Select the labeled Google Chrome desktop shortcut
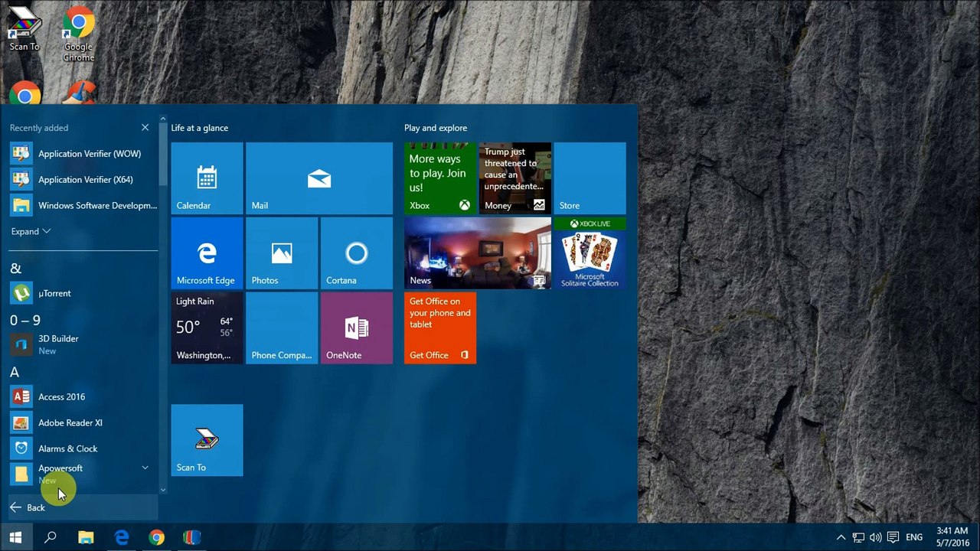The image size is (980, 551). (x=78, y=34)
